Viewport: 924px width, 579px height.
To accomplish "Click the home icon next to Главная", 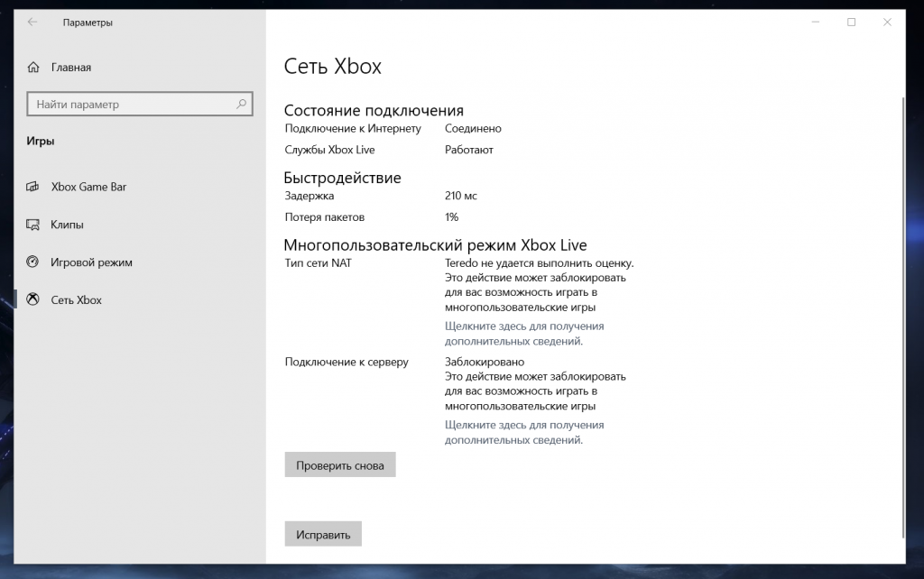I will (x=33, y=67).
